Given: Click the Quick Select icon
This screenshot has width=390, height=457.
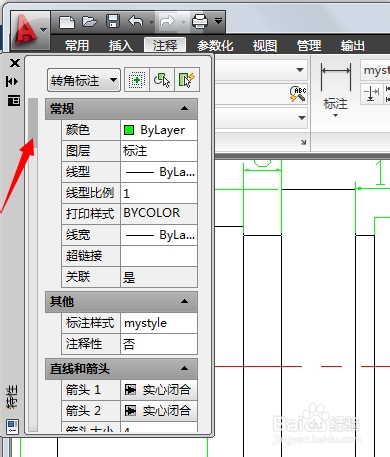Looking at the screenshot, I should (187, 80).
